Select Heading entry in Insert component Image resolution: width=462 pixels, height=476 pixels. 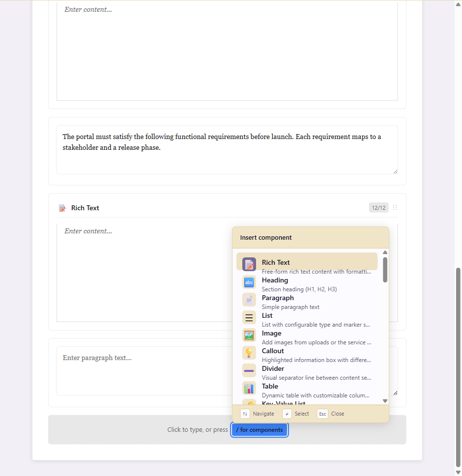(x=307, y=284)
